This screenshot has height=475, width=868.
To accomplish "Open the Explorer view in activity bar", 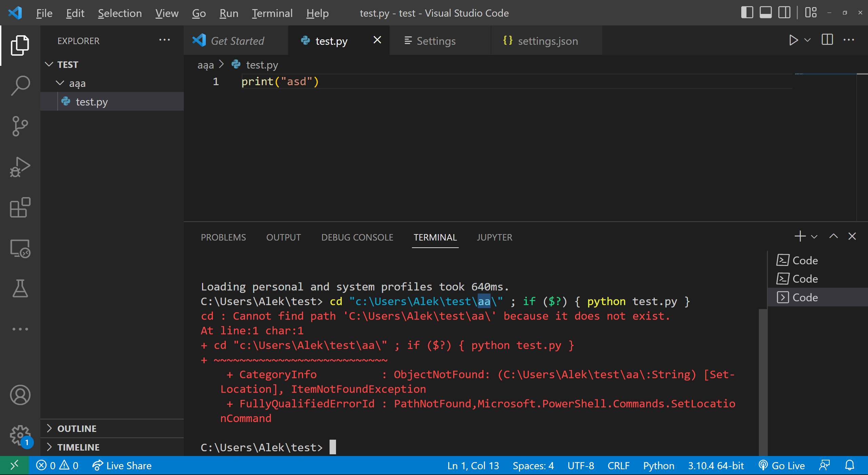I will [x=20, y=45].
